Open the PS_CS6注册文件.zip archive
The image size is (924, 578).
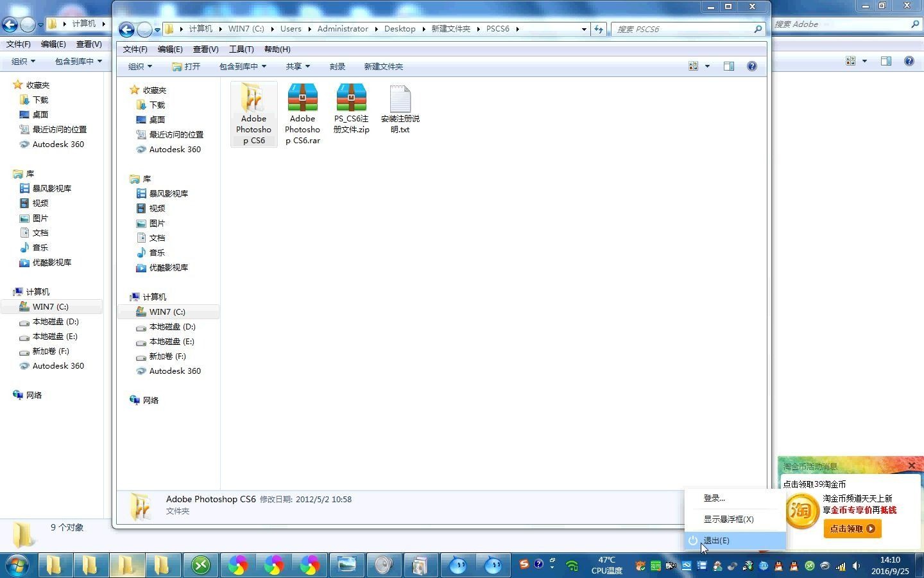tap(351, 106)
